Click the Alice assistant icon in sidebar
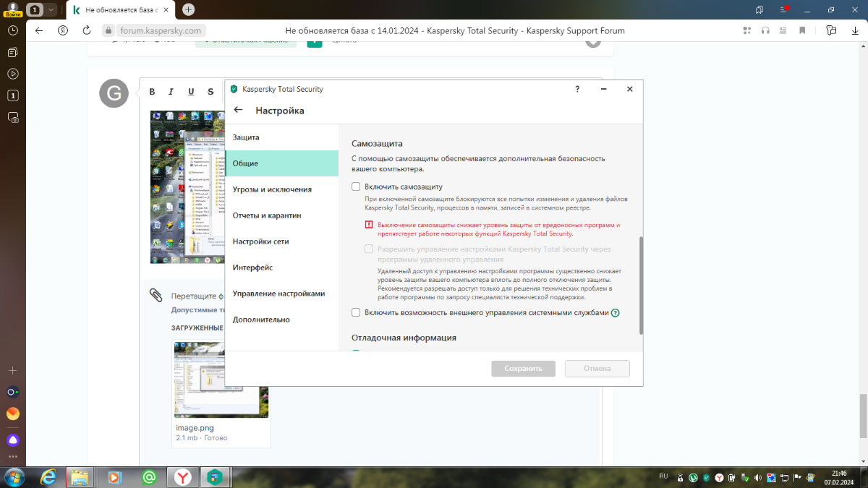 click(13, 440)
